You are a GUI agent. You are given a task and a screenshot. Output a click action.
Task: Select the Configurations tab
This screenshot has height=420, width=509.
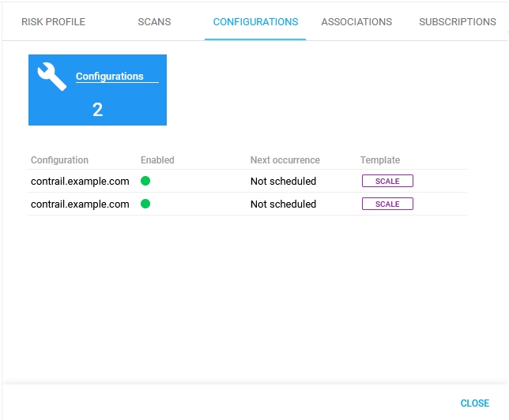255,22
